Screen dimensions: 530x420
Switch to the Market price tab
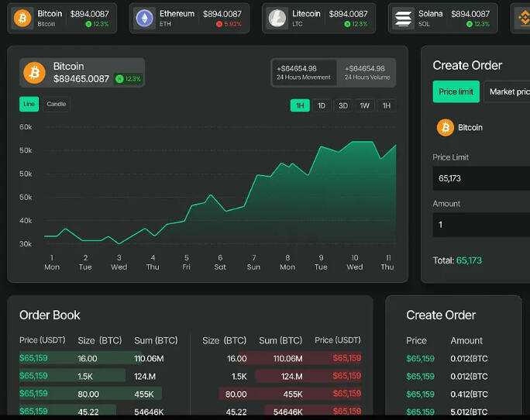click(508, 91)
